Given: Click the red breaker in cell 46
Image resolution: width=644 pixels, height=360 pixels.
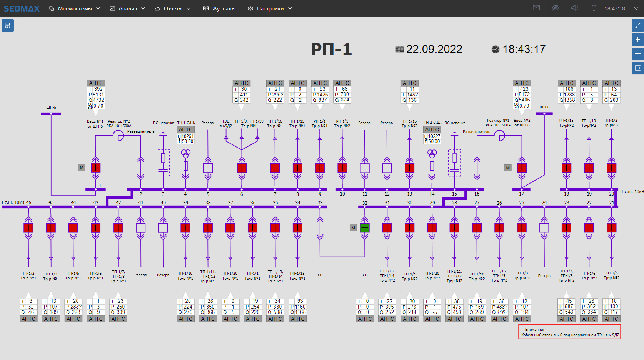Looking at the screenshot, I should tap(28, 227).
